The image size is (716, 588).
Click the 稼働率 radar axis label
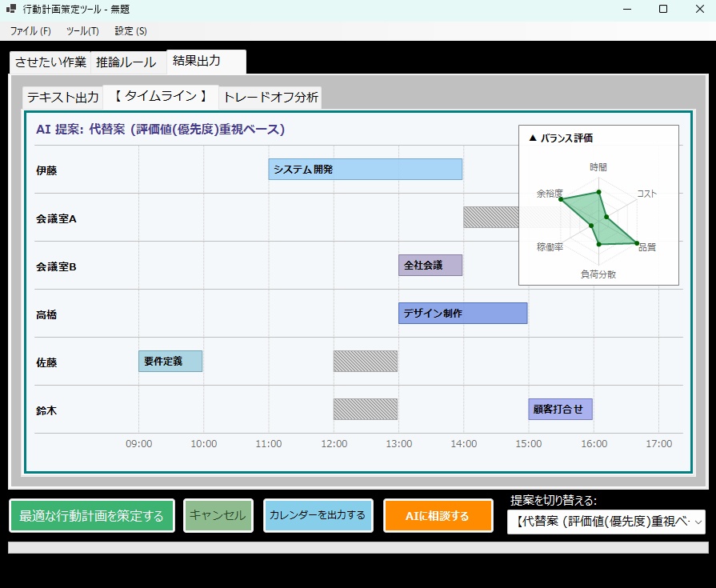click(x=550, y=247)
